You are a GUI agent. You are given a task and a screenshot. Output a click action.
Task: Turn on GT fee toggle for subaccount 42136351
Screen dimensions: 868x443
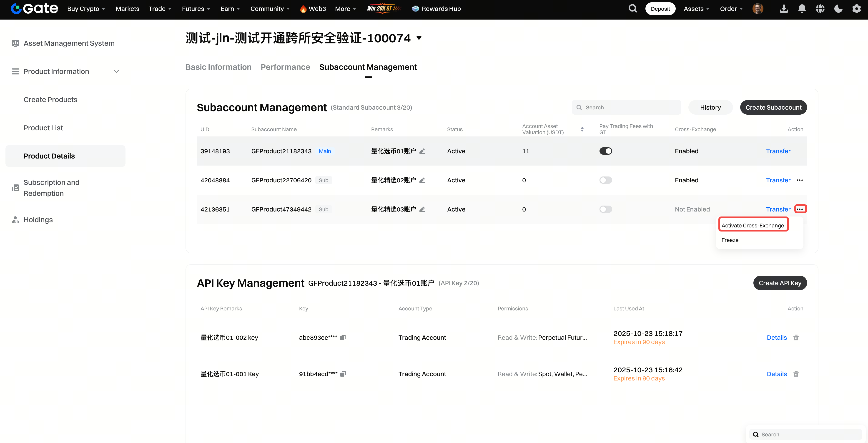[x=605, y=209]
